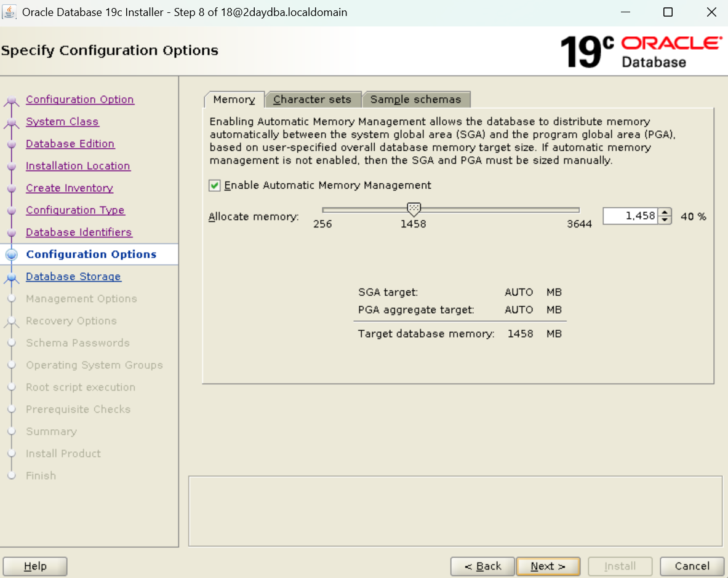Screen dimensions: 728x578
Task: Decrease memory value with spinner down arrow
Action: pyautogui.click(x=665, y=220)
